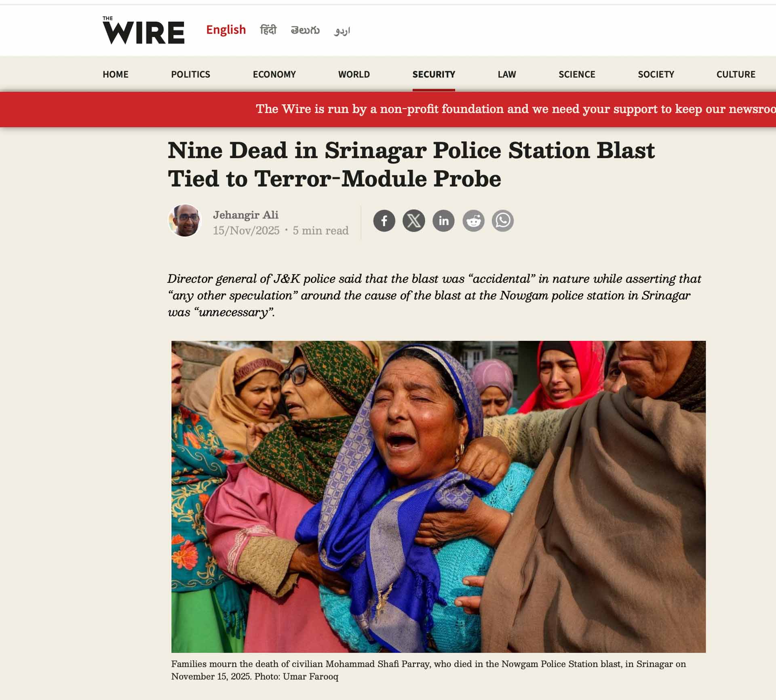Click The Wire logo

(143, 30)
